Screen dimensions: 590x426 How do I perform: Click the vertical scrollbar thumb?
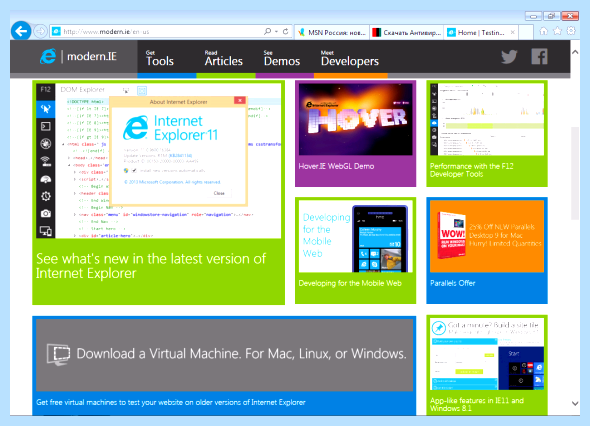pos(575,173)
